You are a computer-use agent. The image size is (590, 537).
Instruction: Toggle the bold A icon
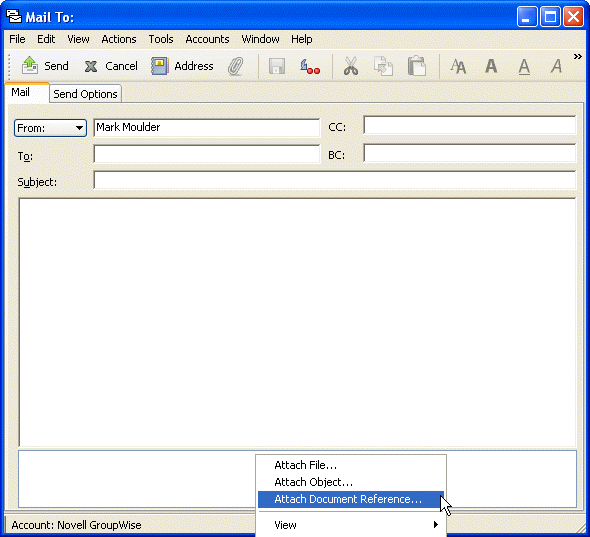pyautogui.click(x=491, y=66)
